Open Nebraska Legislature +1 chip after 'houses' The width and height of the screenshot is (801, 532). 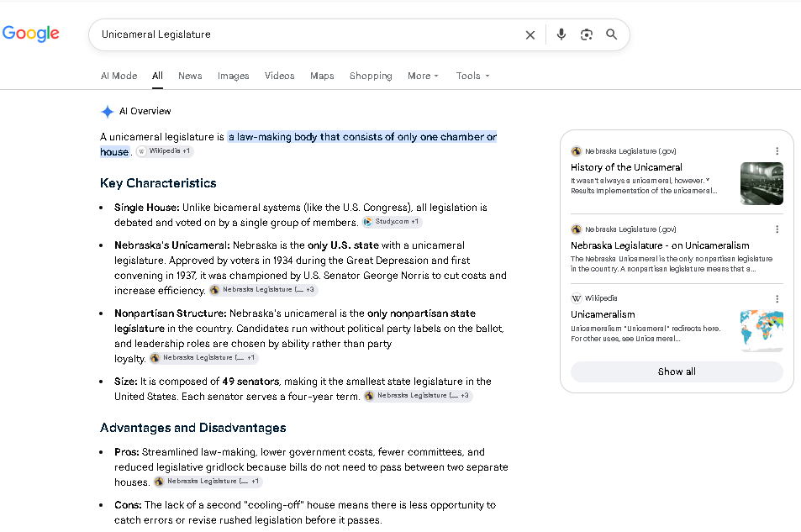[x=208, y=482]
